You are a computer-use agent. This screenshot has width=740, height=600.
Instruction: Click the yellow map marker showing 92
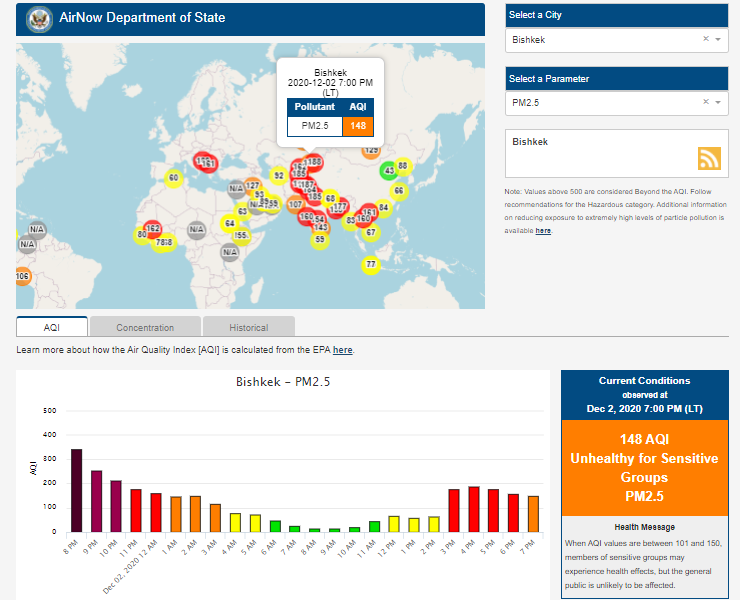(278, 176)
